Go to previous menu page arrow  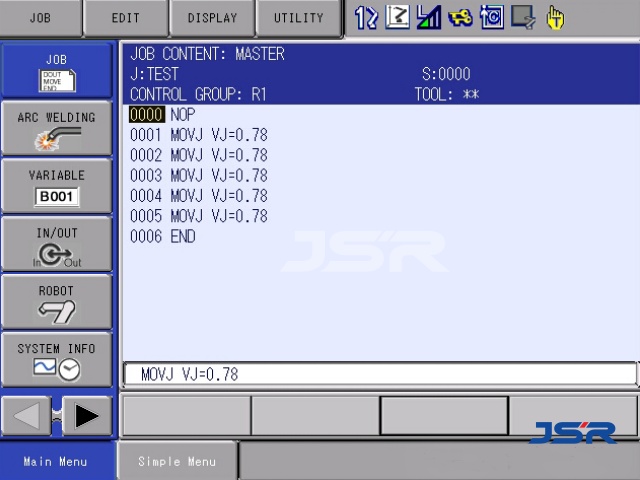coord(27,416)
